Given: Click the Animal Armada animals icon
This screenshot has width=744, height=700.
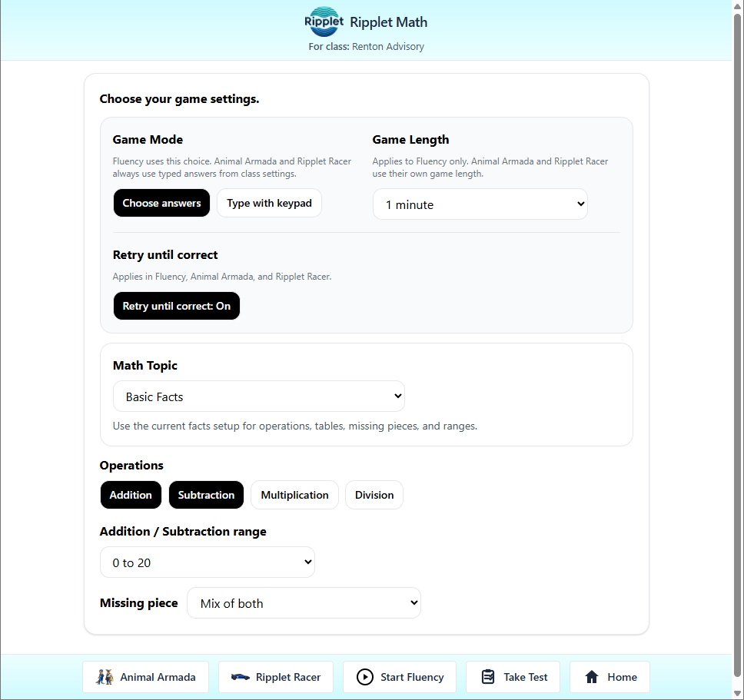Looking at the screenshot, I should [105, 677].
